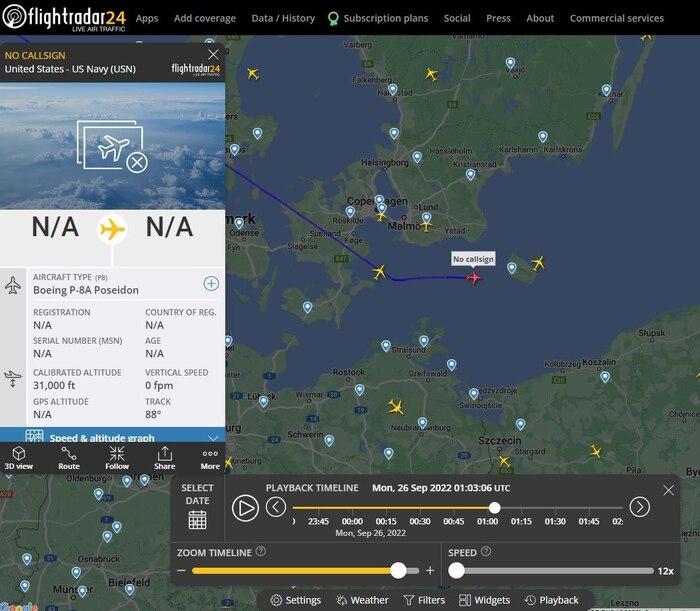Image resolution: width=700 pixels, height=611 pixels.
Task: Click the 'United States - US Navy (USN)' text
Action: (x=70, y=69)
